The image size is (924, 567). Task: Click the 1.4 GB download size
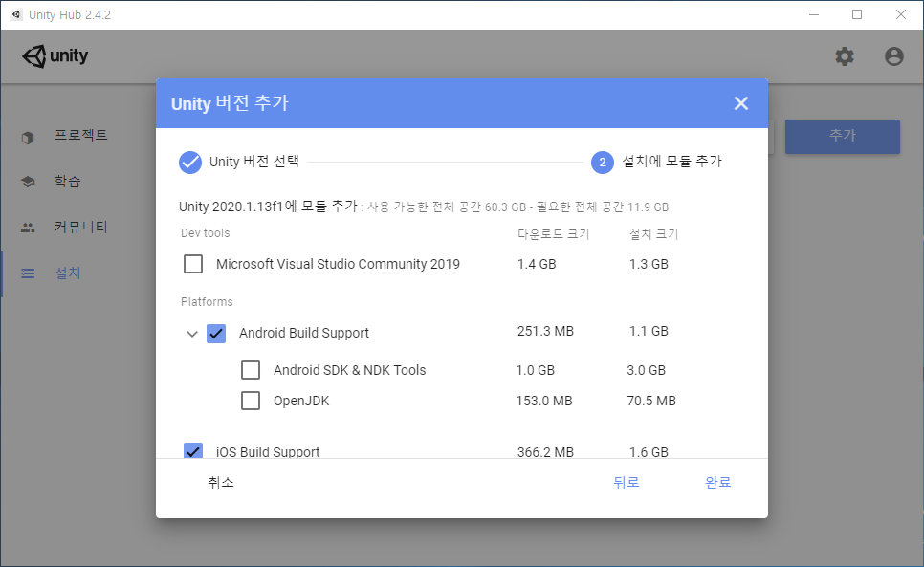point(537,264)
